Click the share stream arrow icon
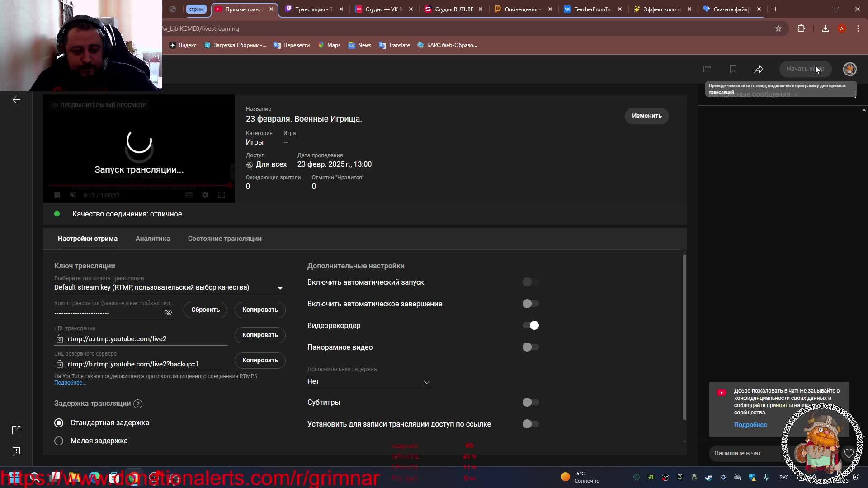This screenshot has height=488, width=868. pos(759,69)
